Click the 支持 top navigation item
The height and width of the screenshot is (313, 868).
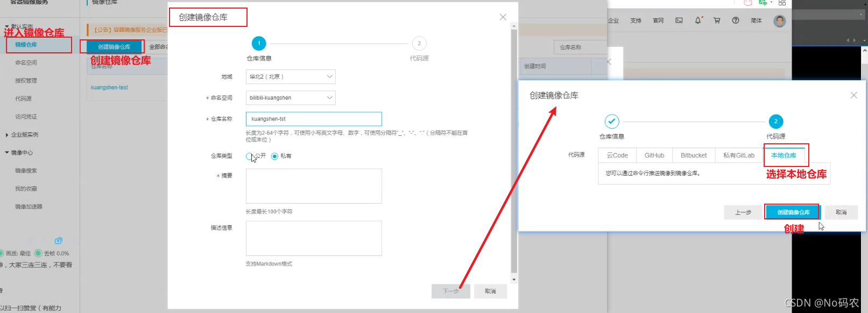click(x=636, y=20)
